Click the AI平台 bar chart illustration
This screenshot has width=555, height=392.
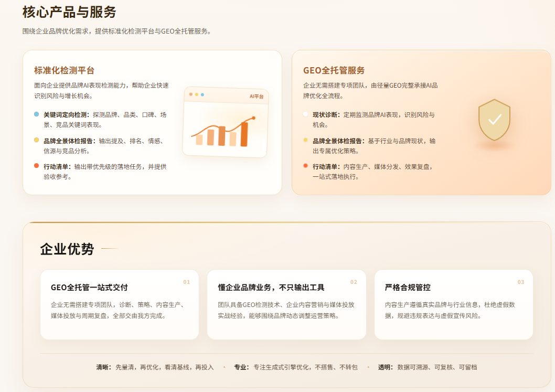coord(226,122)
